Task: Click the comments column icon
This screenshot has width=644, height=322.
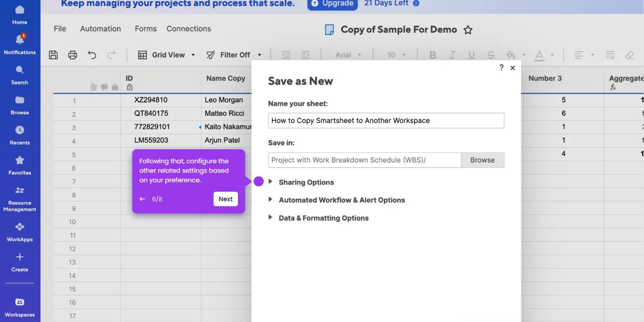Action: pos(104,87)
